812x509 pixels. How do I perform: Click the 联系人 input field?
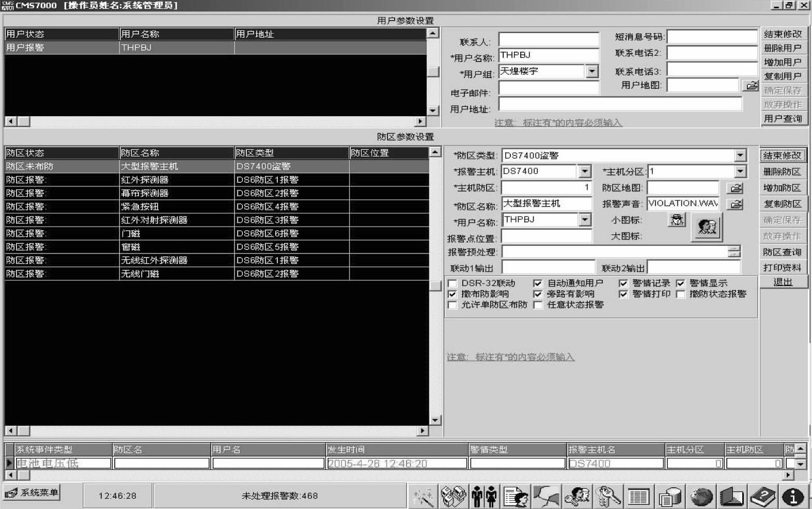(549, 40)
